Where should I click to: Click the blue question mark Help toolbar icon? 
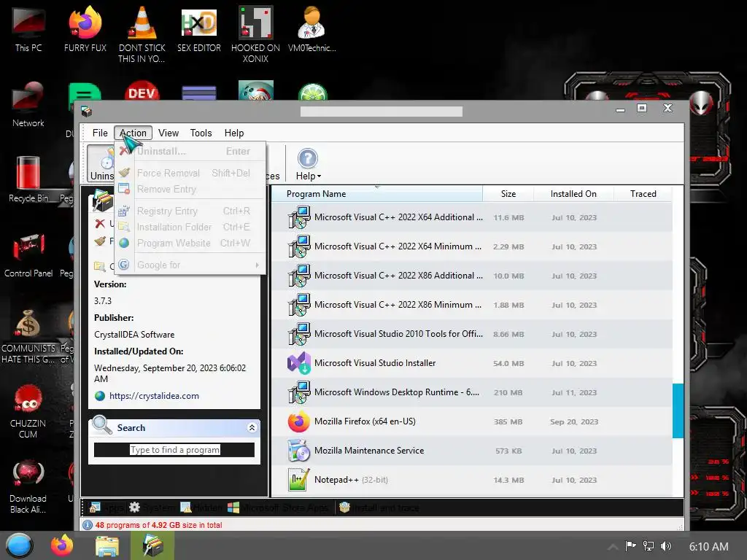click(x=308, y=158)
